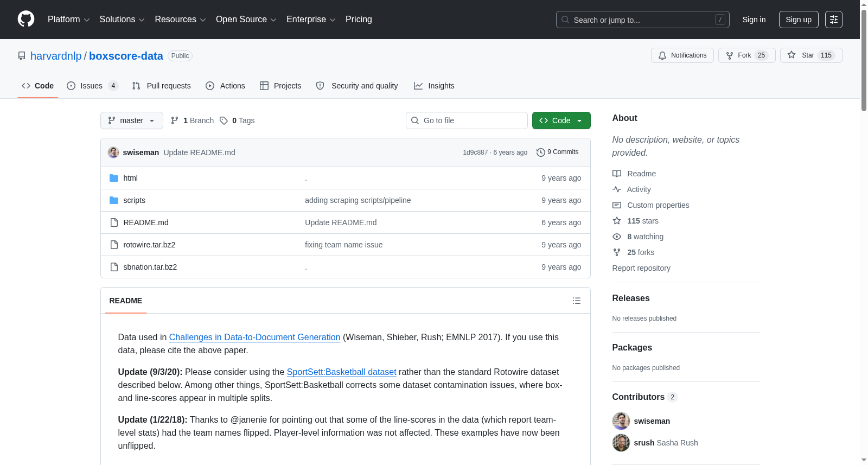Click the Go to file input
Screen dimensions: 868x465
[x=467, y=120]
